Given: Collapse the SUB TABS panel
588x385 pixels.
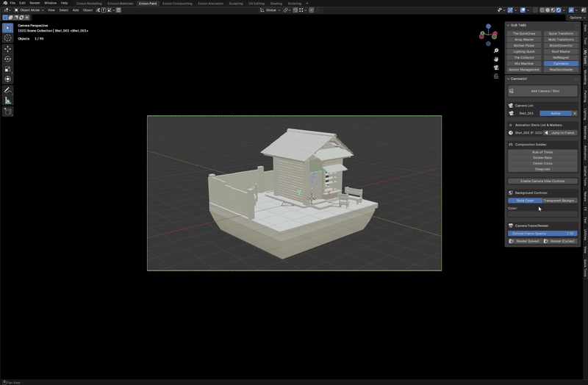Looking at the screenshot, I should [x=508, y=25].
